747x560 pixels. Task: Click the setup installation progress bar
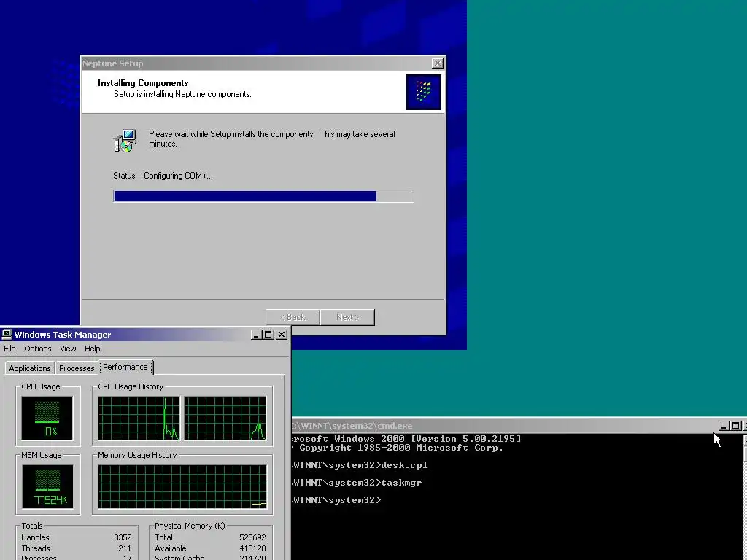pos(263,196)
